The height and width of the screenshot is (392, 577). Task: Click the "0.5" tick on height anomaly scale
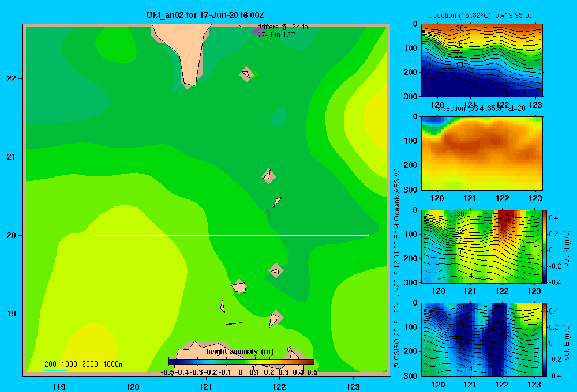coord(312,372)
